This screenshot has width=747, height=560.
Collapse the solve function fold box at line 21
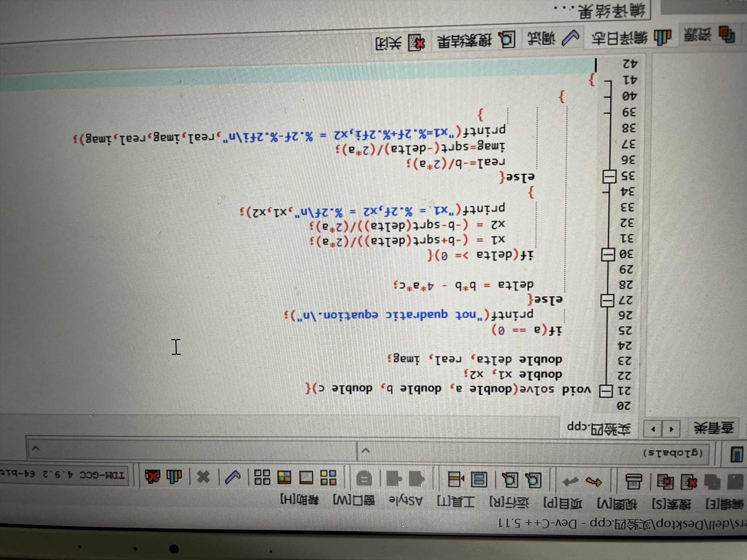point(606,392)
